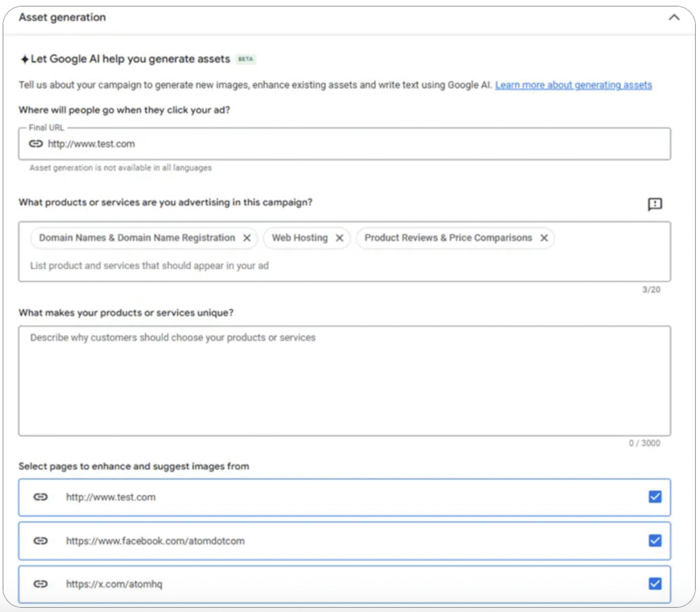
Task: Remove Domain Names & Domain Name Registration chip
Action: pyautogui.click(x=247, y=238)
